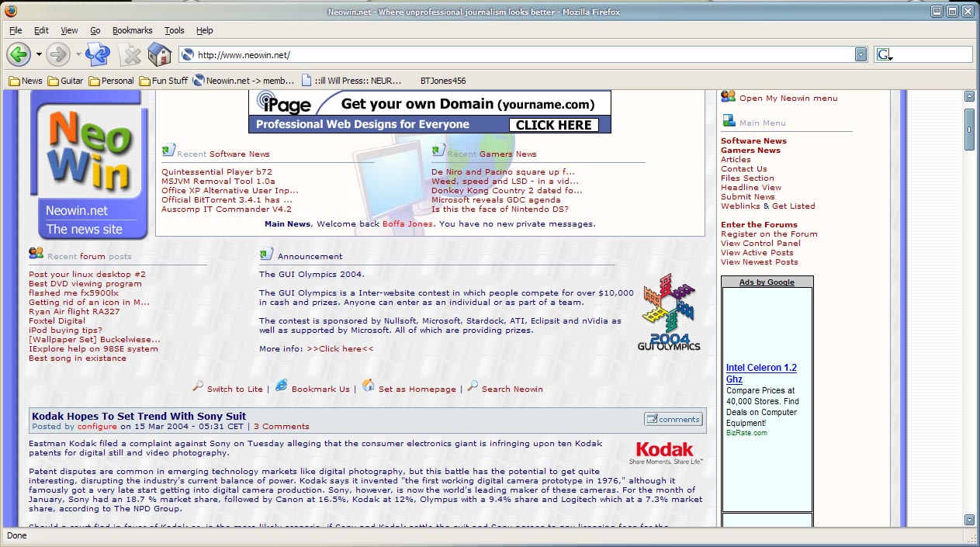Go to the Home page icon
The height and width of the screenshot is (547, 980).
[159, 54]
